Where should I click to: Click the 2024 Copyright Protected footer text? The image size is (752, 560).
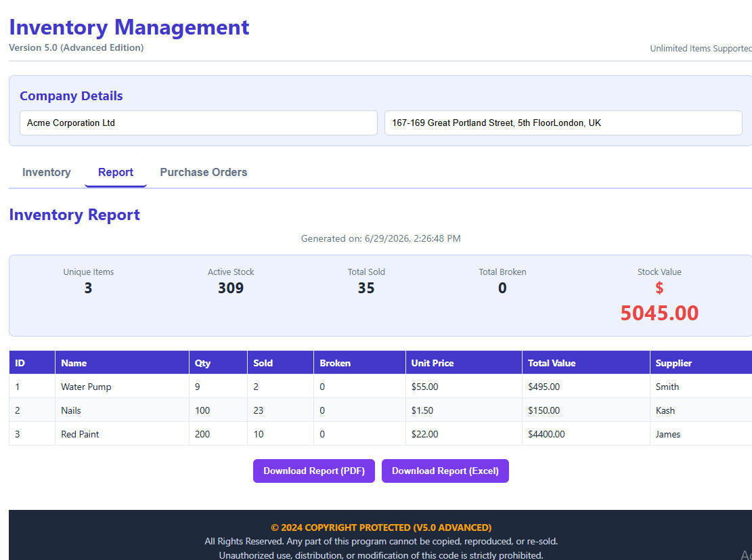(381, 527)
